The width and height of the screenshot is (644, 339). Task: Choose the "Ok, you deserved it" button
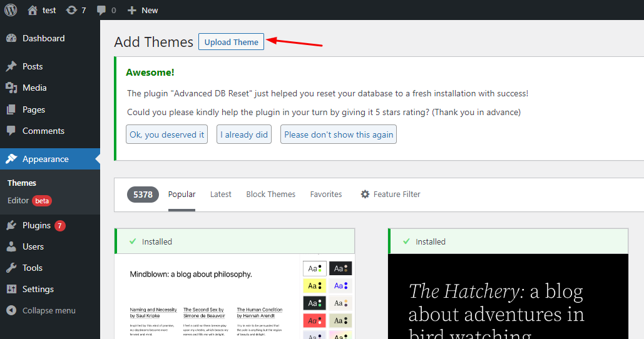coord(166,134)
